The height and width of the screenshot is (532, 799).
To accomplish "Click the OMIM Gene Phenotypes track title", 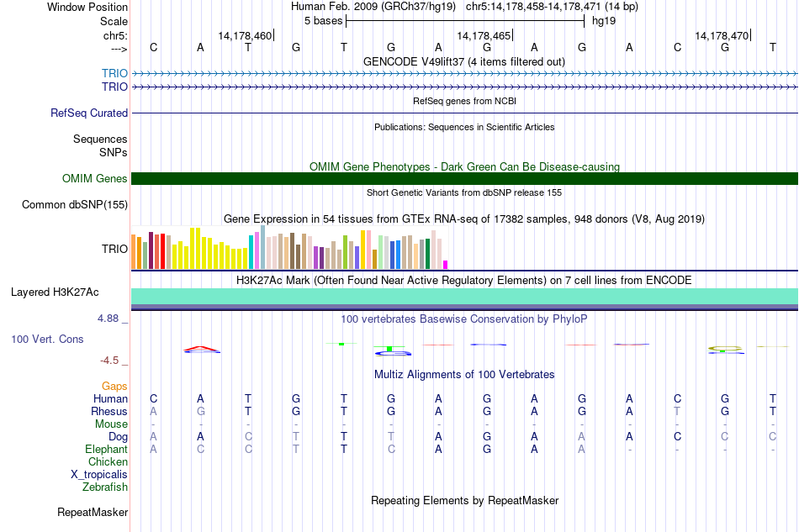I will coord(464,166).
